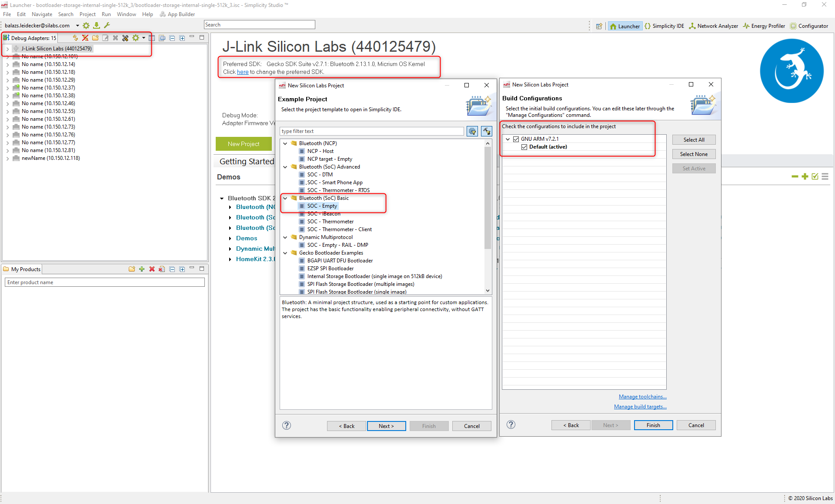The height and width of the screenshot is (504, 835).
Task: Collapse the Gecko Bootloader Examples folder
Action: pyautogui.click(x=285, y=253)
